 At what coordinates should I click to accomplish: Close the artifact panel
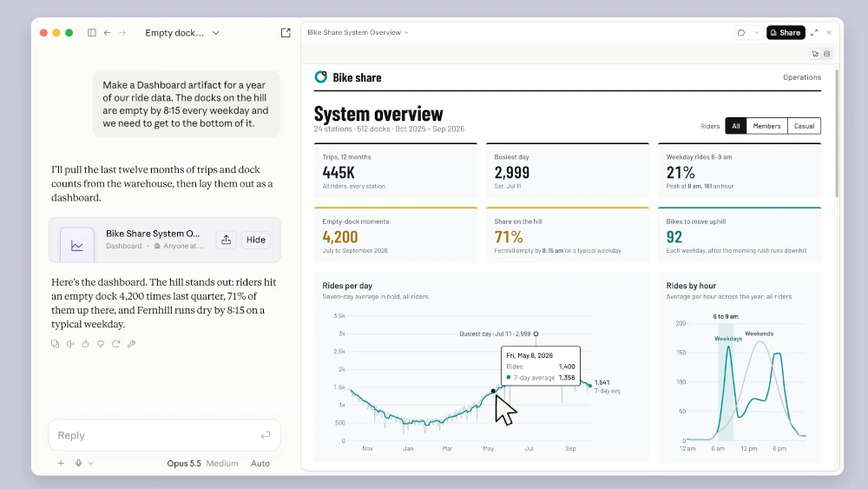pyautogui.click(x=829, y=33)
